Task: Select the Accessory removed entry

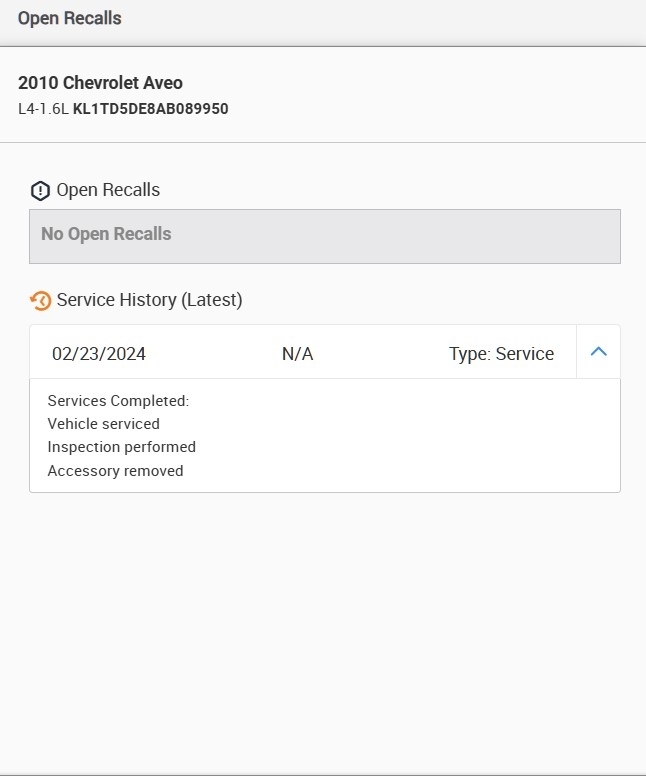Action: click(x=115, y=471)
